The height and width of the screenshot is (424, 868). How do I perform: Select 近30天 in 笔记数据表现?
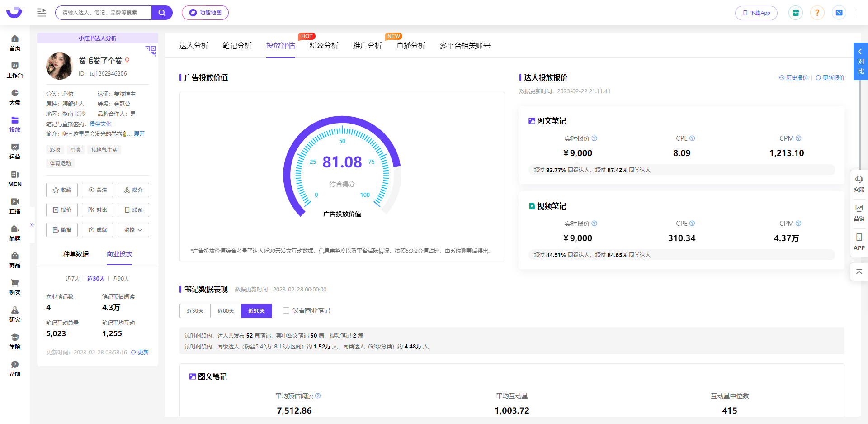point(195,311)
